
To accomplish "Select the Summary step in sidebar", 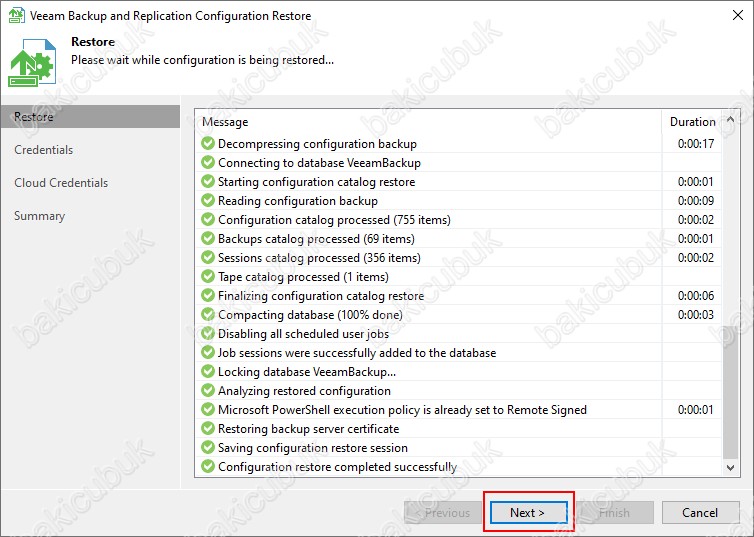I will click(x=39, y=216).
